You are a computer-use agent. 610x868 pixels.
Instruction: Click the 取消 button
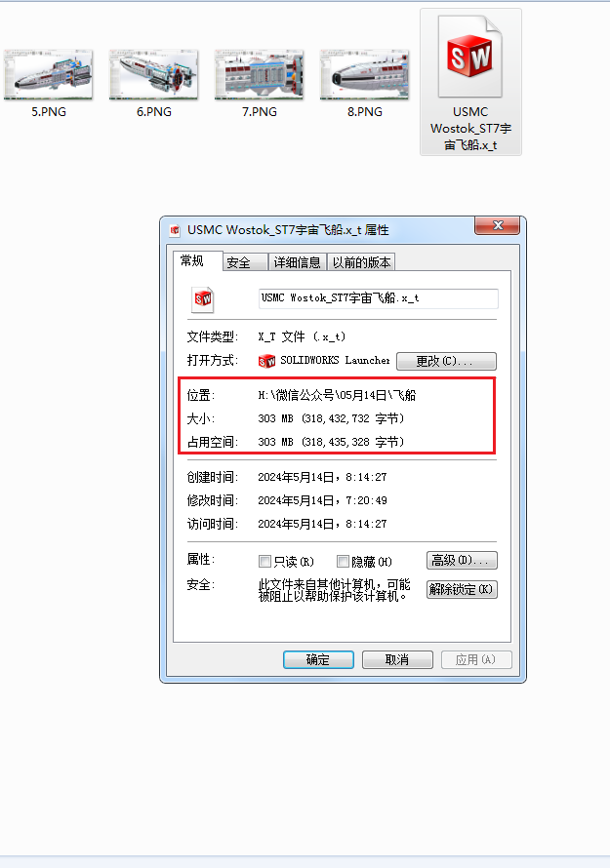tap(397, 660)
